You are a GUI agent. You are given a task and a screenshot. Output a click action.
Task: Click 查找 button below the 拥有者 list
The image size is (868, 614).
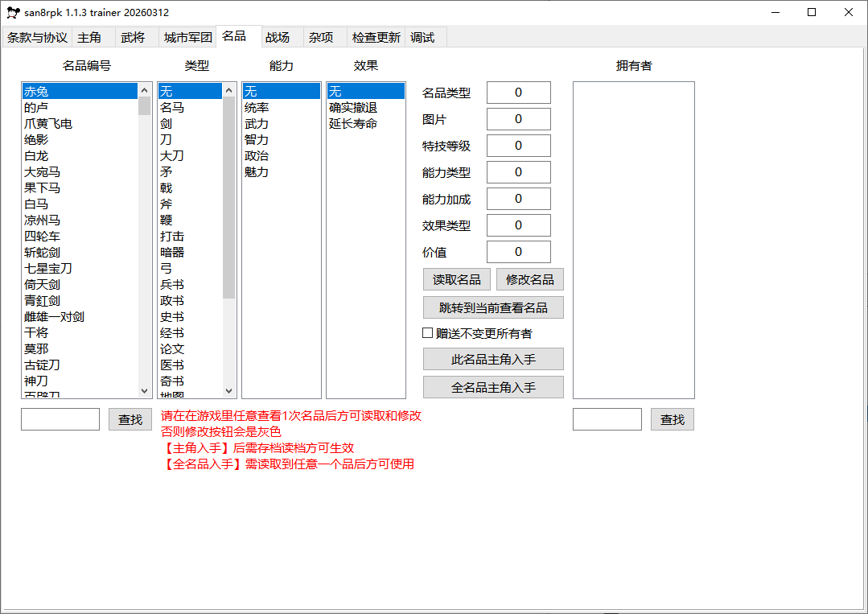tap(672, 419)
